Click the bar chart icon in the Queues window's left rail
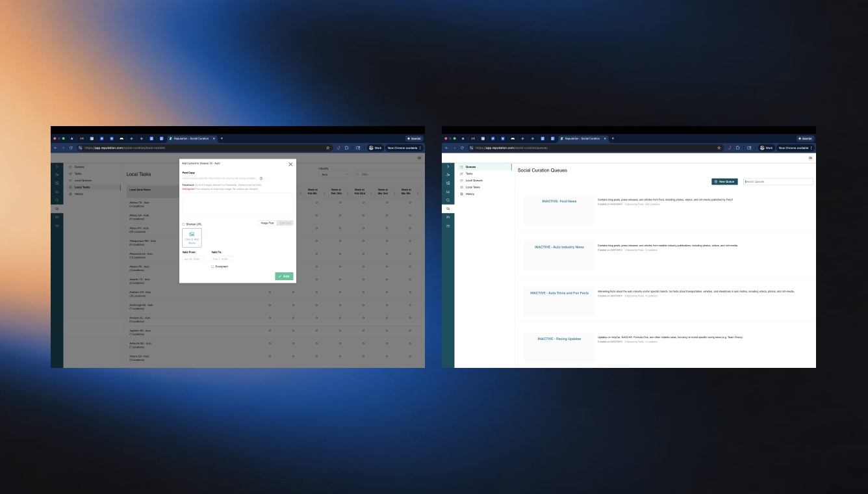 click(448, 192)
